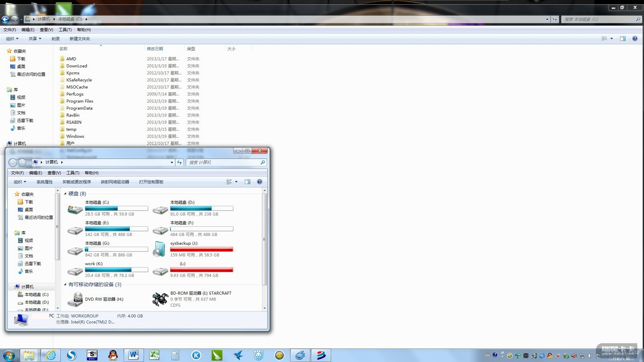Open 查看(V) menu in main window
The image size is (644, 362).
click(x=46, y=29)
